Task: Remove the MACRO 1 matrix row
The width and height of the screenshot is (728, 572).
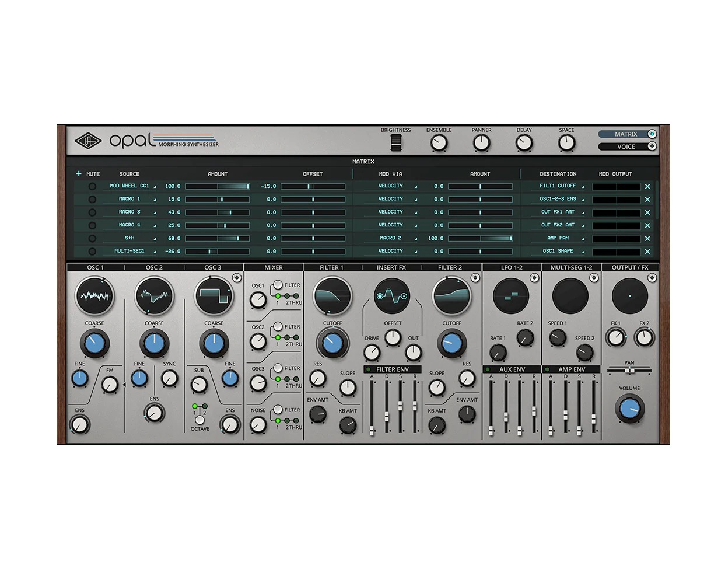Action: tap(647, 200)
